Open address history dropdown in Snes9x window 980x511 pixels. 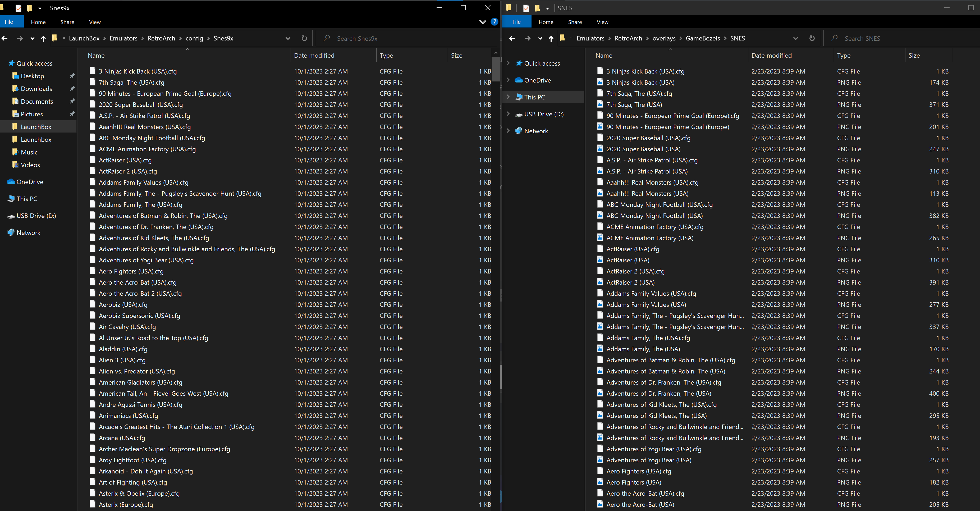point(288,38)
